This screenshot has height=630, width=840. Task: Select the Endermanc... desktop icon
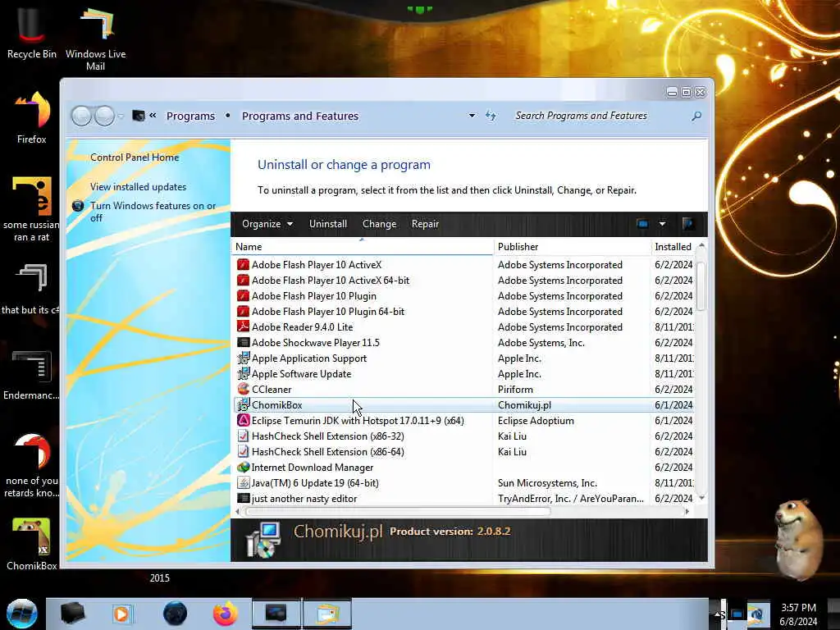31,375
